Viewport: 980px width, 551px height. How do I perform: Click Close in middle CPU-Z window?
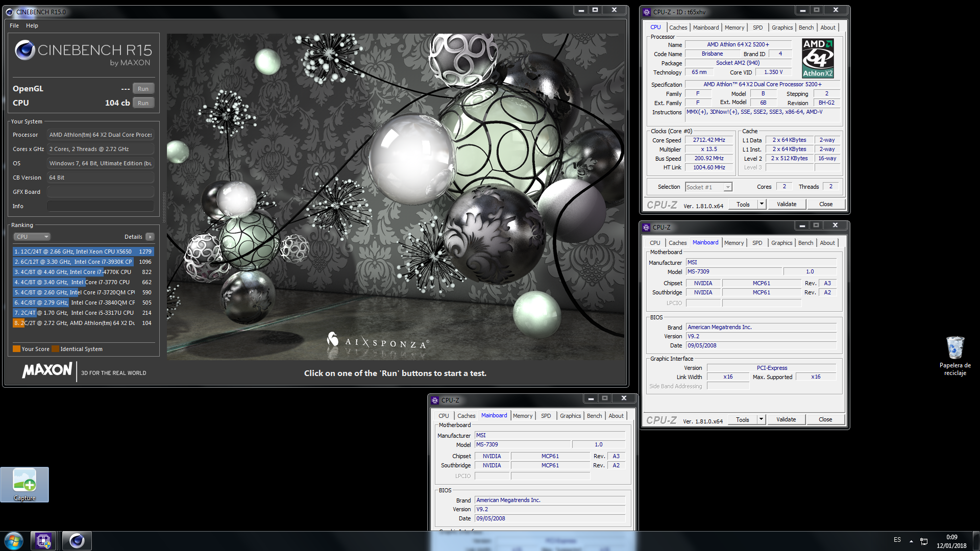(825, 419)
